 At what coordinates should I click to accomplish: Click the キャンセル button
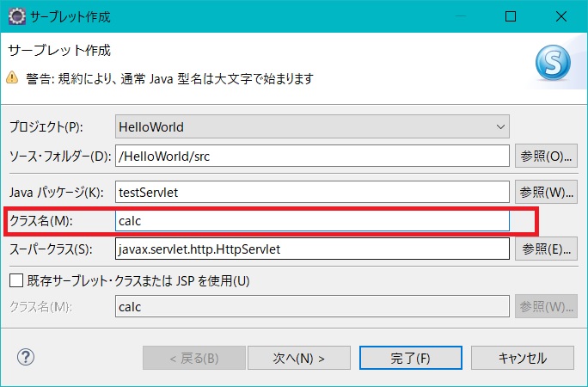point(523,358)
